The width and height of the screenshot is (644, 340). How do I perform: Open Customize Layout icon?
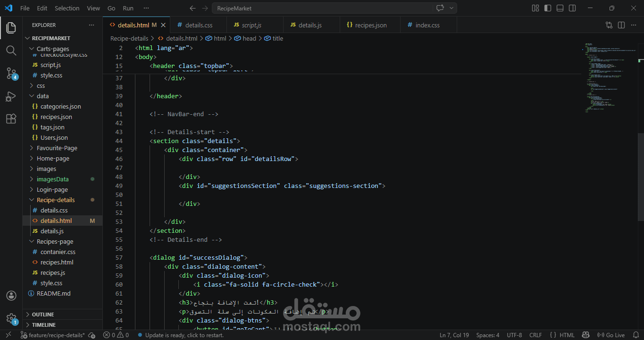click(x=535, y=8)
